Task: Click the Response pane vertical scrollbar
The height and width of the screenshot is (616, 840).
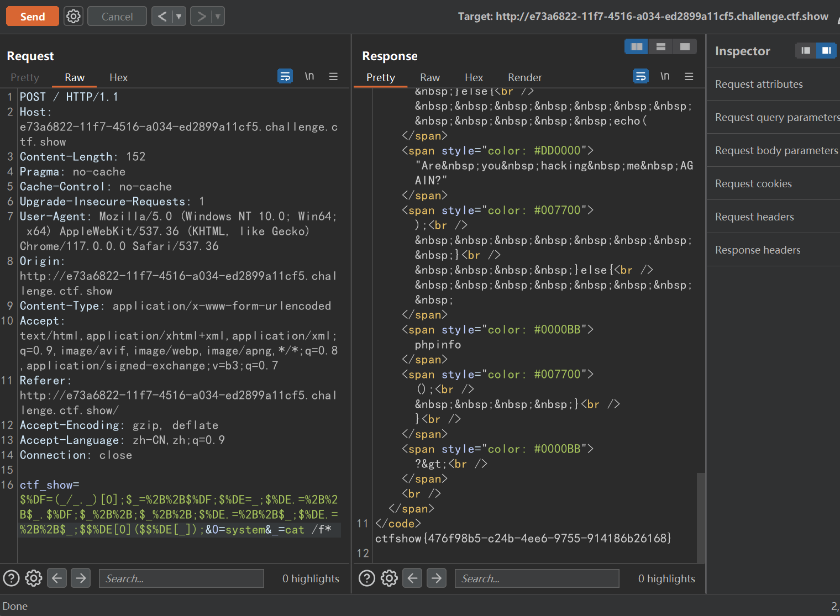Action: click(x=701, y=517)
